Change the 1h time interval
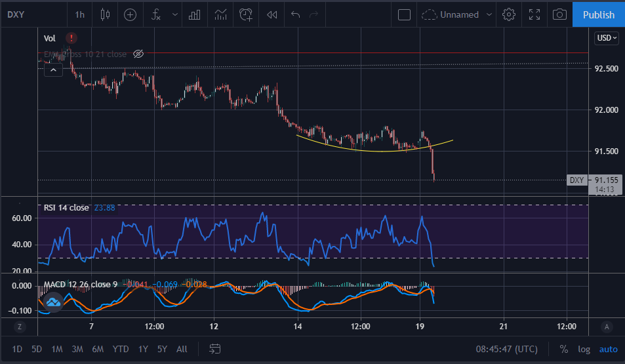 pyautogui.click(x=80, y=14)
